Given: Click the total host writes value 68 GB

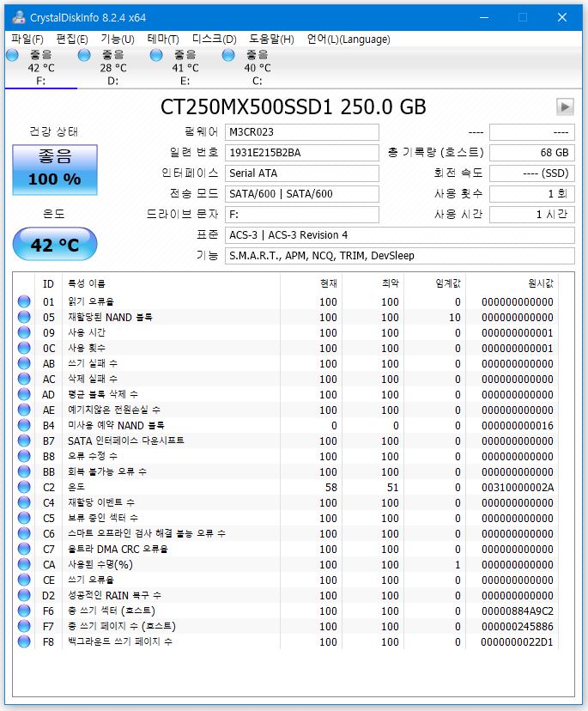Looking at the screenshot, I should point(532,153).
